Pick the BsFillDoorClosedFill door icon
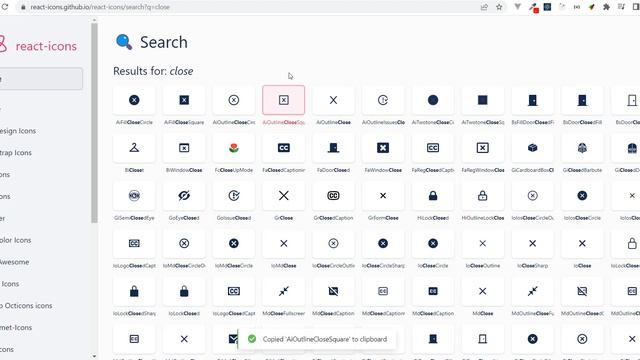Image resolution: width=640 pixels, height=360 pixels. click(x=533, y=100)
